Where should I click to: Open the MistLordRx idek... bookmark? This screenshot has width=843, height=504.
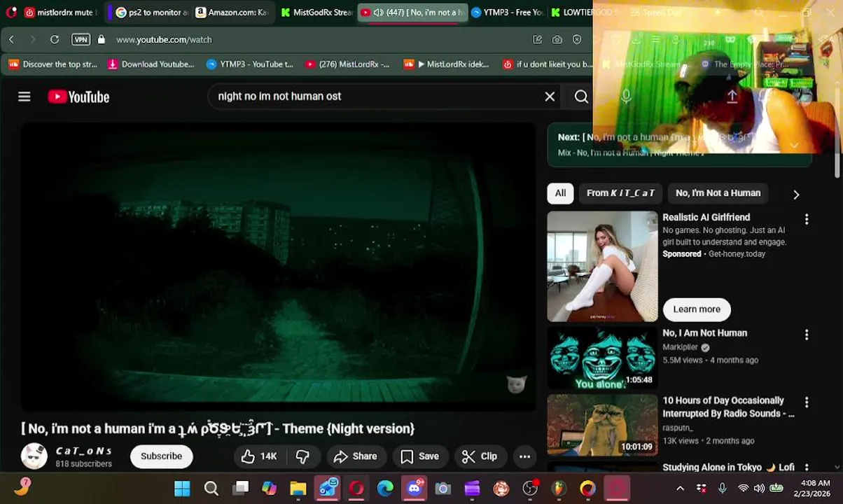[447, 64]
